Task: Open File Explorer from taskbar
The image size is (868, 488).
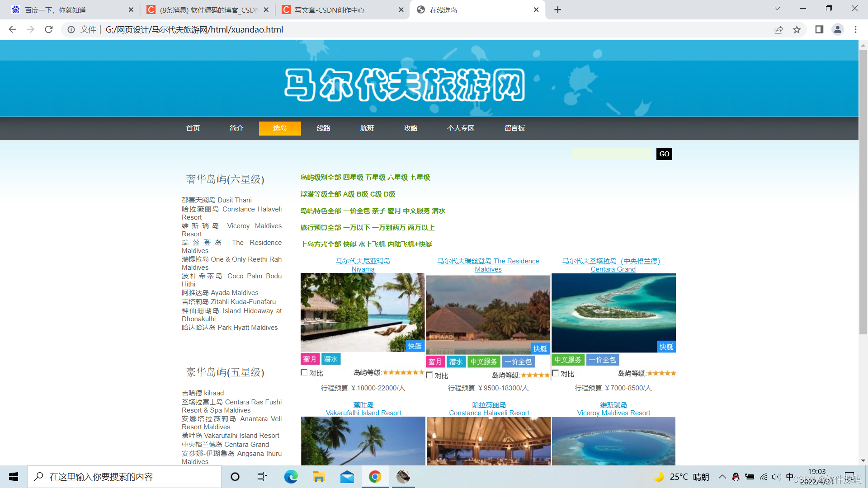Action: click(x=319, y=477)
